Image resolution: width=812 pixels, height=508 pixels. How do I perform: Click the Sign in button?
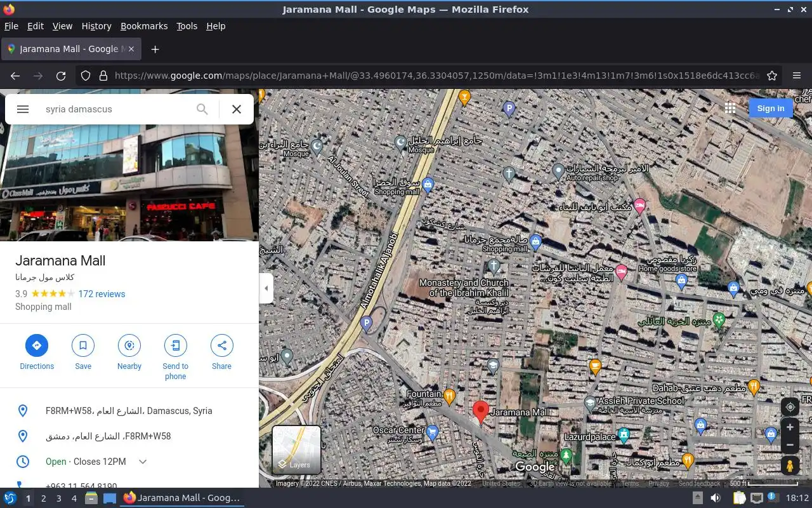pyautogui.click(x=771, y=109)
